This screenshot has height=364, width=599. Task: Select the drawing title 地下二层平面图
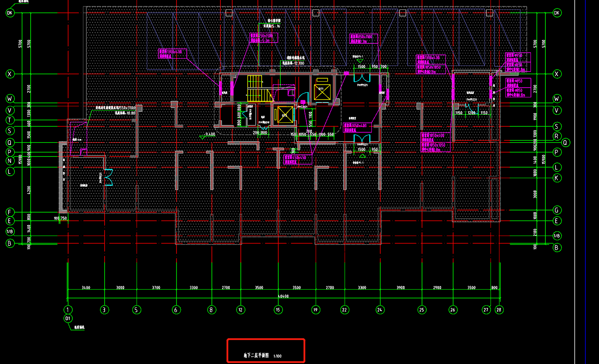(x=256, y=355)
